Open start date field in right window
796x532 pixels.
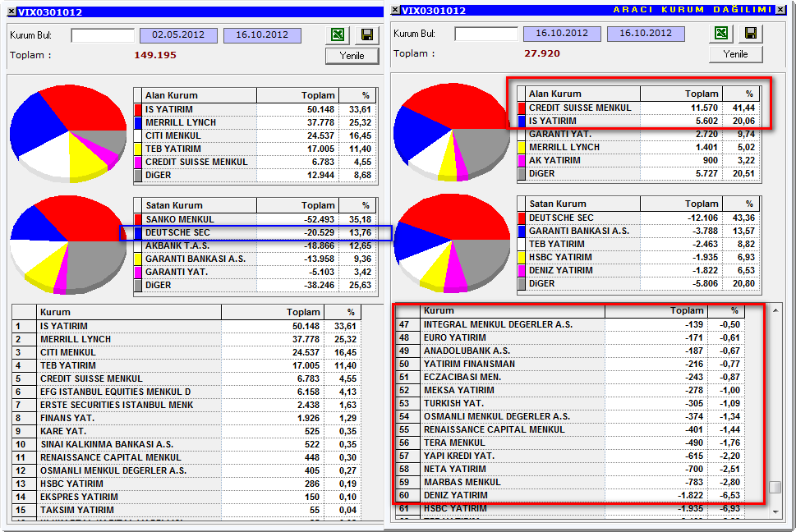tap(562, 34)
